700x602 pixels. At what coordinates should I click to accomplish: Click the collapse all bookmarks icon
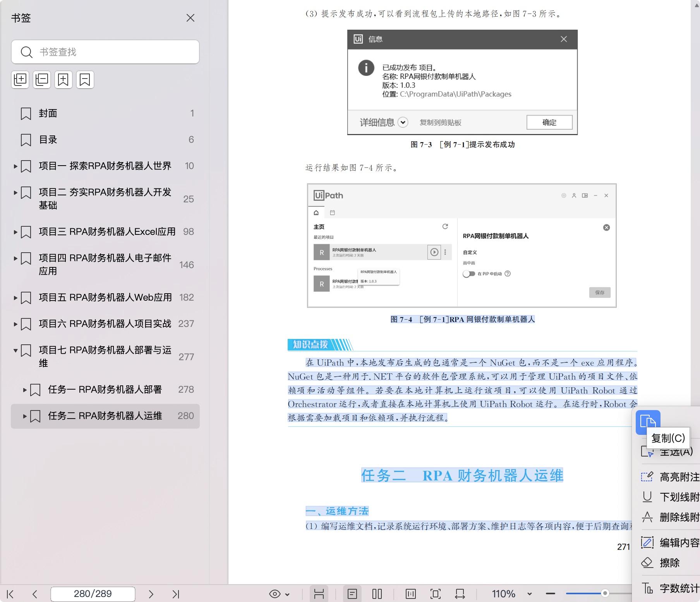click(42, 80)
